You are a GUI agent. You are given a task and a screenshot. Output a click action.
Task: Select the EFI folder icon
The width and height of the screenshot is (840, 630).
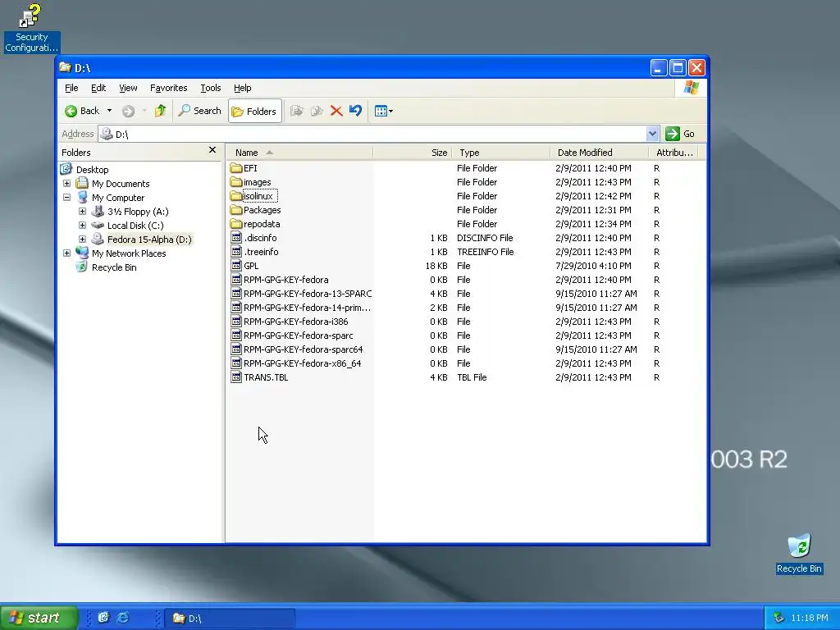pyautogui.click(x=236, y=168)
